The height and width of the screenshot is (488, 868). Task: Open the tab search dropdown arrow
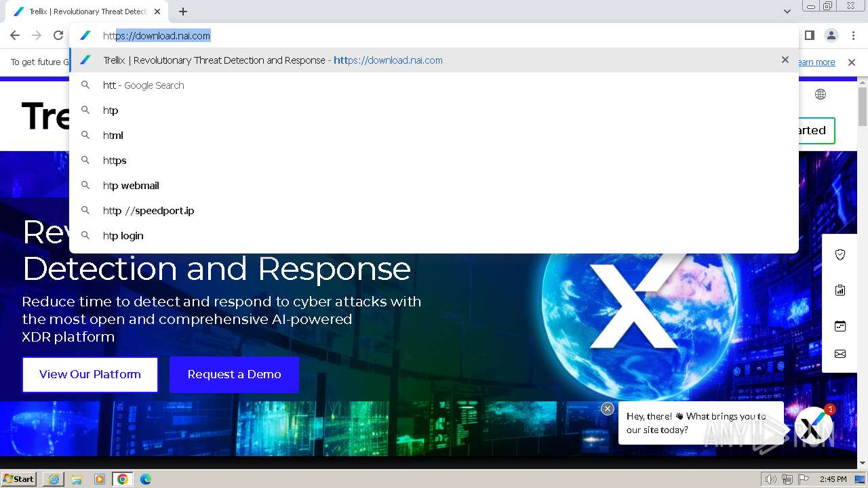coord(787,12)
